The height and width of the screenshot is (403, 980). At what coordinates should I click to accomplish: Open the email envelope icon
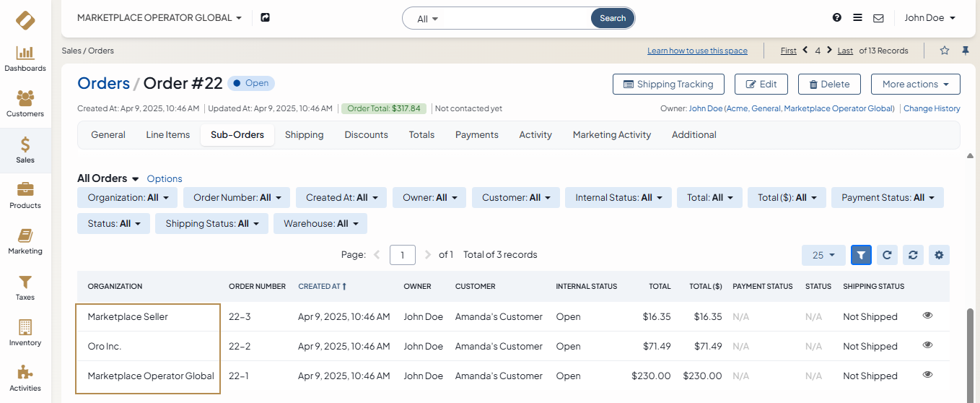(x=878, y=18)
